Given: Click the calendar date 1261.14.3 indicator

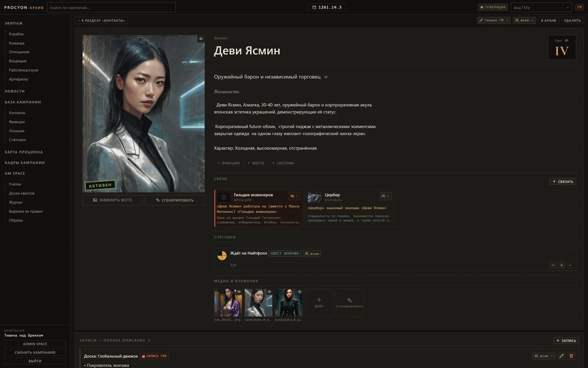Looking at the screenshot, I should coord(327,7).
